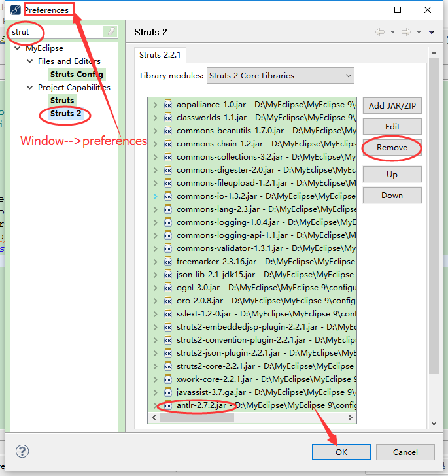This screenshot has height=476, width=448.
Task: Click jar icon for commons-io-1.3.2.jar
Action: point(168,196)
